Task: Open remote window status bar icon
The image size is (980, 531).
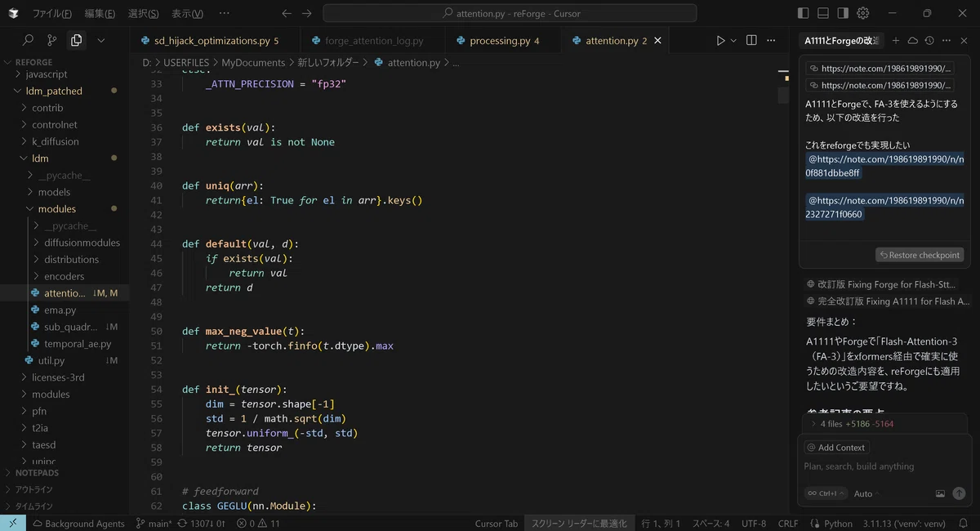Action: (12, 523)
